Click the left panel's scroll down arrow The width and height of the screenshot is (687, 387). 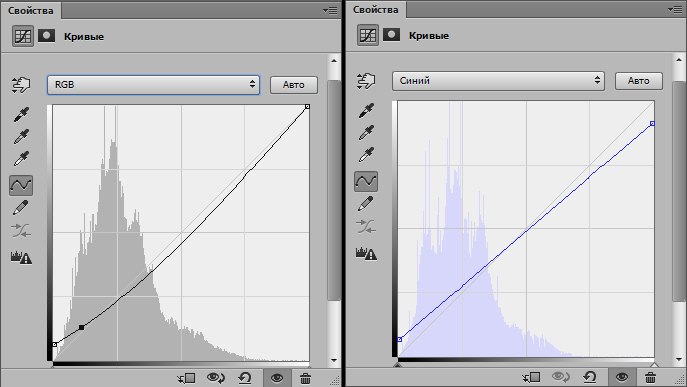tap(334, 360)
